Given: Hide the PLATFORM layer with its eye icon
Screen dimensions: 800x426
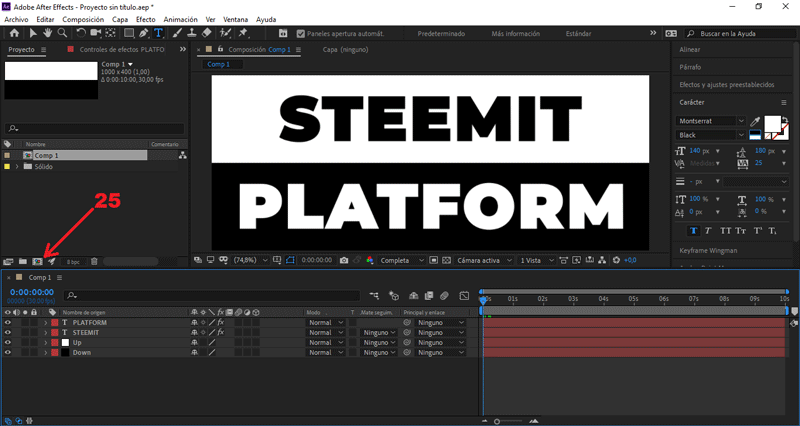Looking at the screenshot, I should 8,322.
